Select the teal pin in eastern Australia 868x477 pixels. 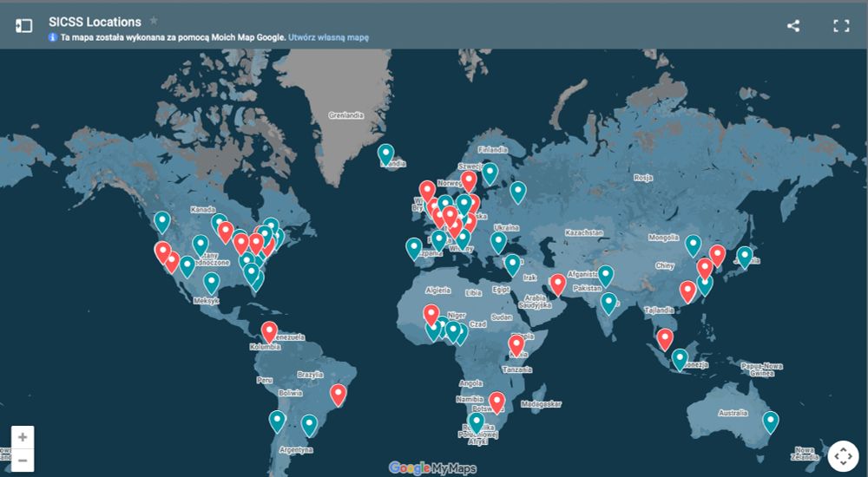[x=771, y=422]
